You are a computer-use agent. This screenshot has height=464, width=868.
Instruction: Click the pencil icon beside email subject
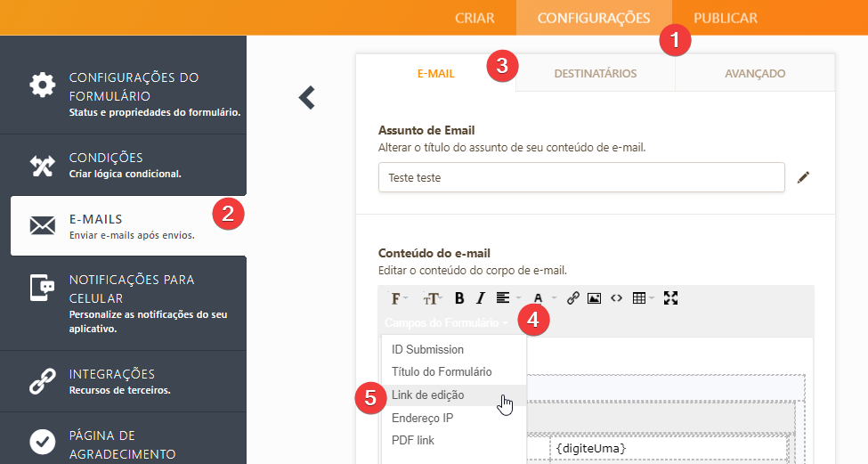coord(803,177)
